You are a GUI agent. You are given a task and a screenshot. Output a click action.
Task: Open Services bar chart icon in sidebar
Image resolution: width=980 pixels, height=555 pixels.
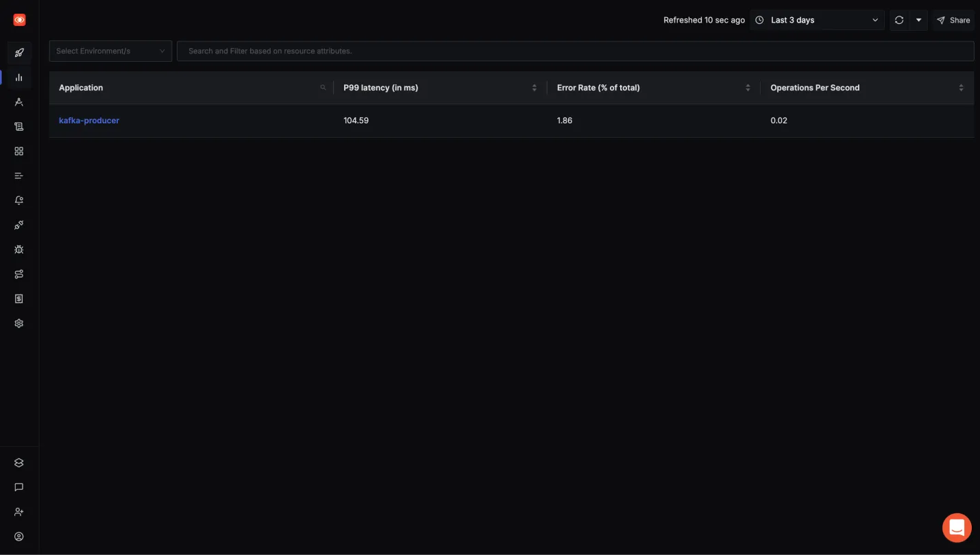[x=19, y=77]
